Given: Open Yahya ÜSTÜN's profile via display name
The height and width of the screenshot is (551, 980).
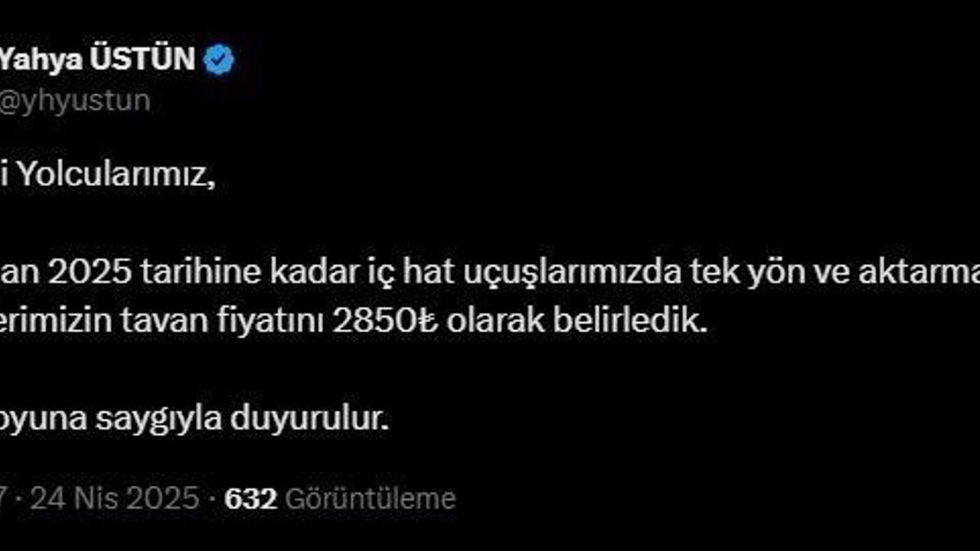Looking at the screenshot, I should tap(97, 59).
